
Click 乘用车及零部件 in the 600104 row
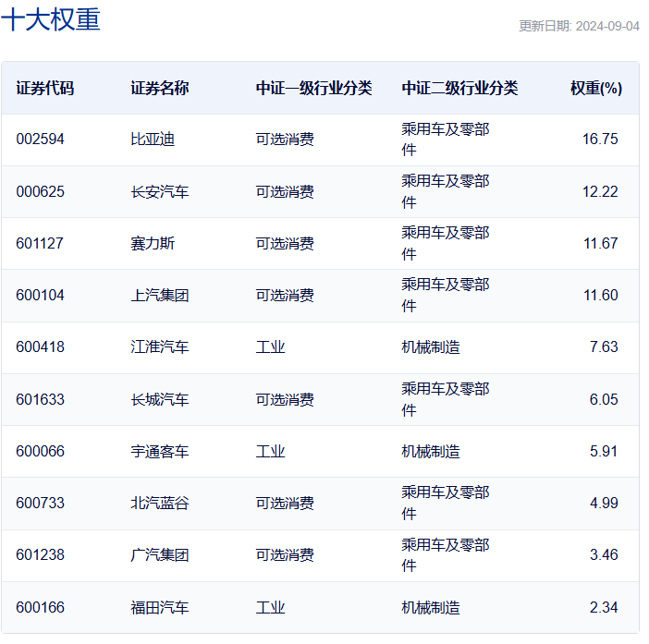pos(446,296)
